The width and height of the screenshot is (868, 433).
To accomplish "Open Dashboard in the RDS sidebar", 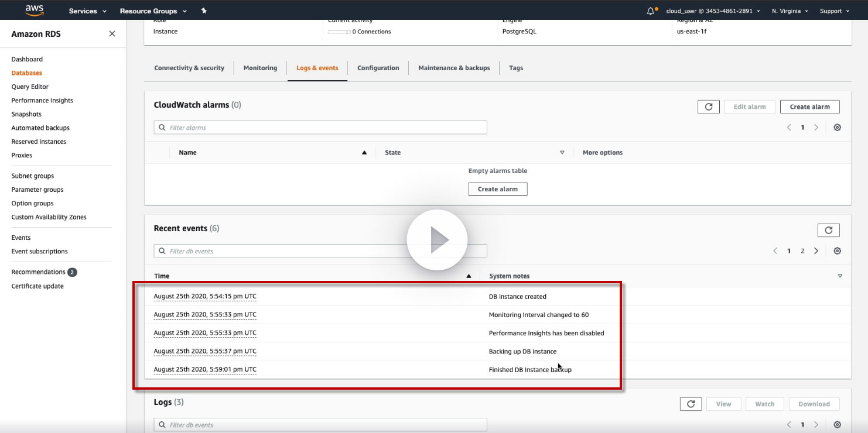I will coord(27,59).
